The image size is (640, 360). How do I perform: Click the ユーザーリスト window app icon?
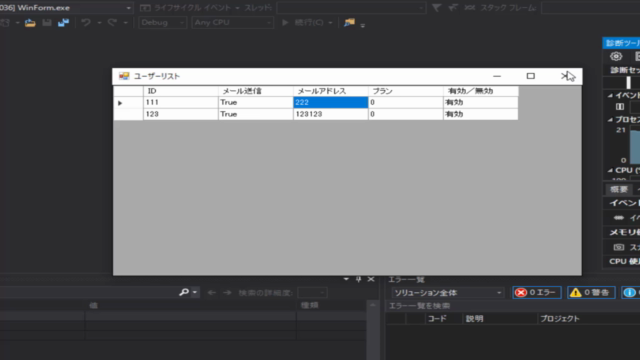tap(124, 76)
